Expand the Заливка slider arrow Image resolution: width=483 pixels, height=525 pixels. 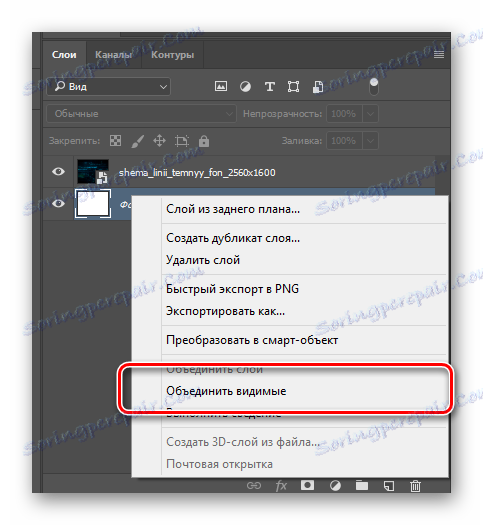point(370,141)
